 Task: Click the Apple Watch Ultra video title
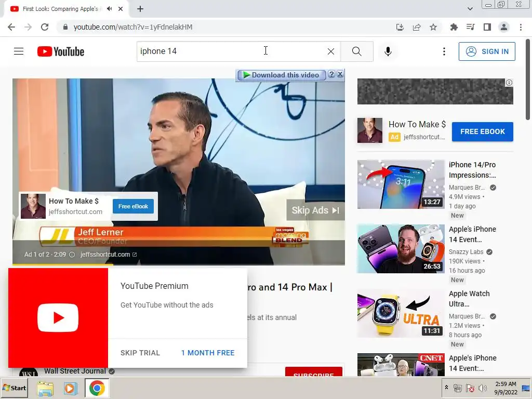tap(469, 299)
